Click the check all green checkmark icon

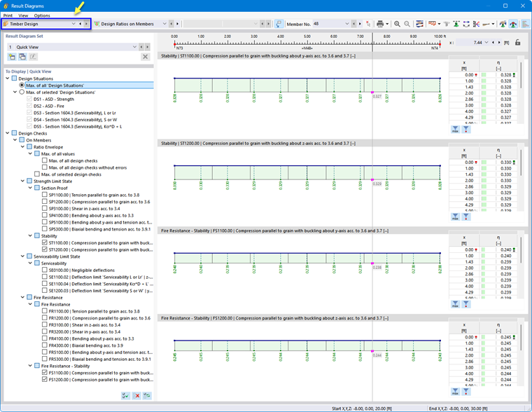coord(125,396)
